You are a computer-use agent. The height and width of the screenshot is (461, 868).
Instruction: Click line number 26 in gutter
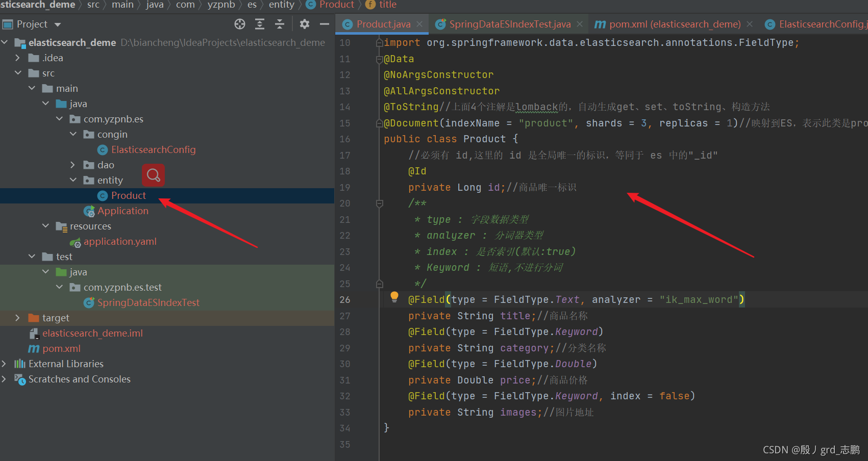[345, 300]
